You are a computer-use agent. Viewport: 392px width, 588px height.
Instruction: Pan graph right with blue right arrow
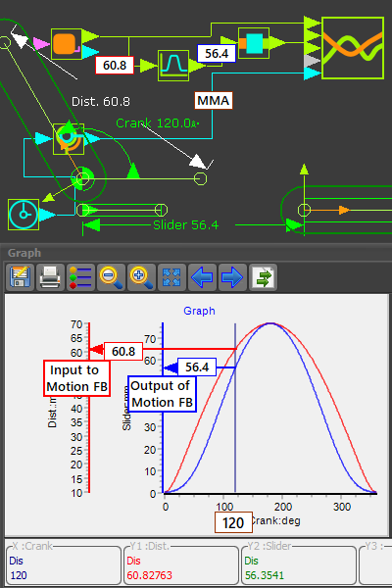pyautogui.click(x=232, y=277)
